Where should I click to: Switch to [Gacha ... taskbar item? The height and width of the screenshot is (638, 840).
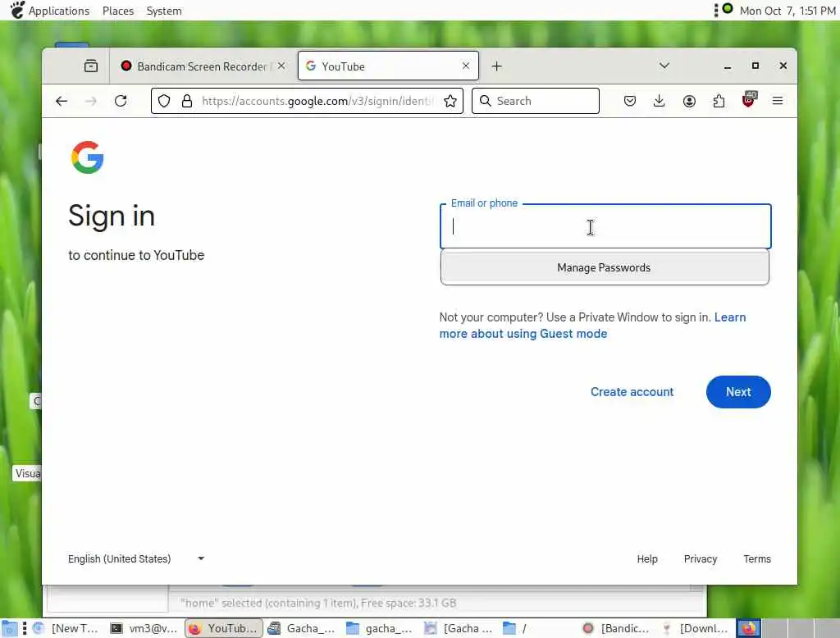pos(459,628)
